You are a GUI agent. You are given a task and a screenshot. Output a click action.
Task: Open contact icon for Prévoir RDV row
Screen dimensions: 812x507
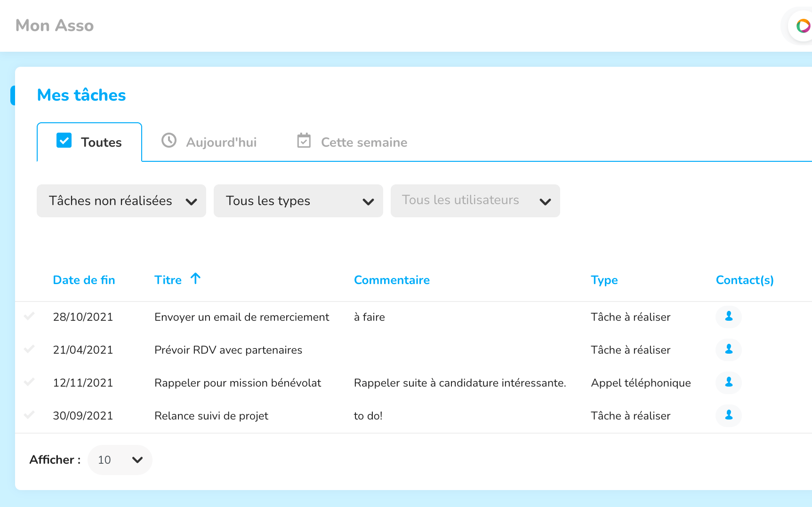pos(728,349)
